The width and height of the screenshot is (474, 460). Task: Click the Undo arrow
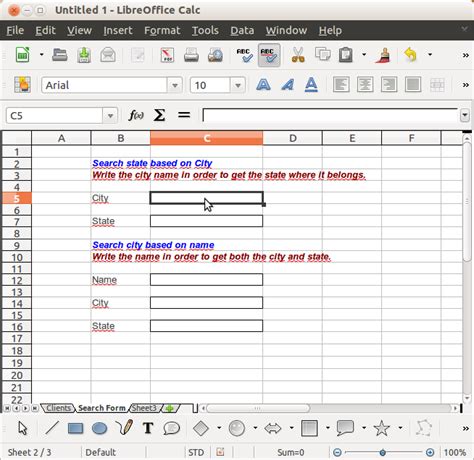tap(411, 55)
